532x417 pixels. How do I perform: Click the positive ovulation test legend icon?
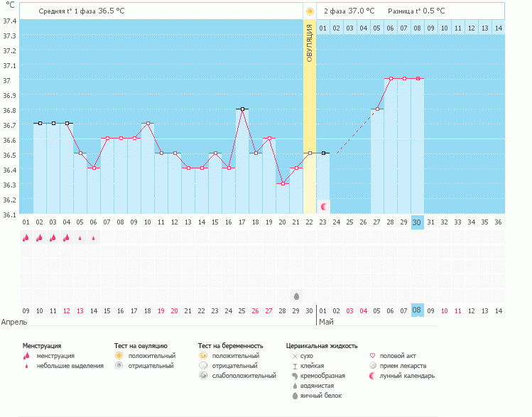point(119,355)
